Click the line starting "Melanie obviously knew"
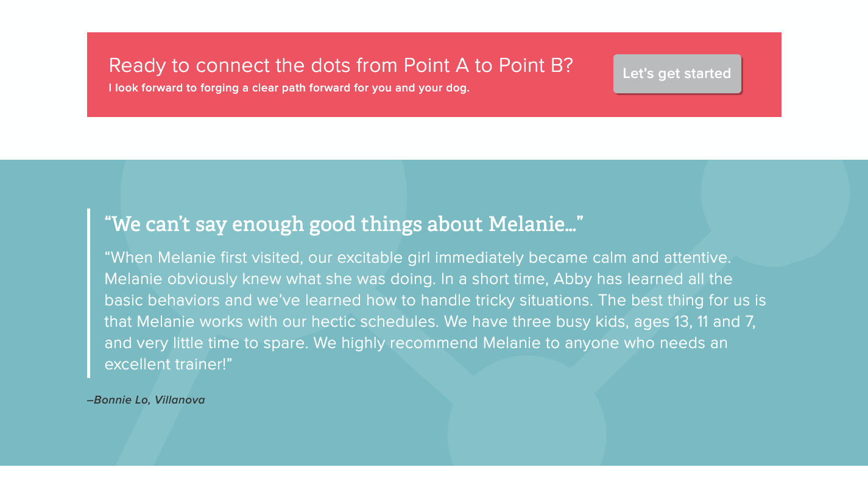Screen dimensions: 868x481 418,279
